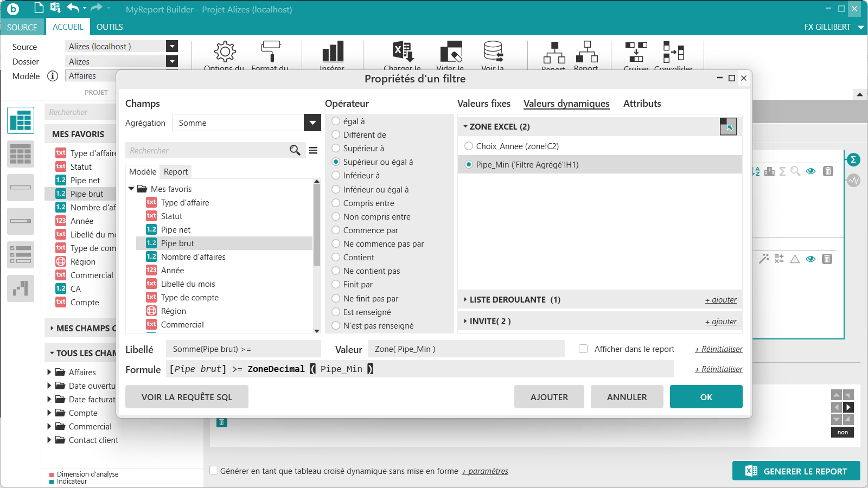The height and width of the screenshot is (488, 868).
Task: Choose the Choix_Annee zone option
Action: (469, 146)
